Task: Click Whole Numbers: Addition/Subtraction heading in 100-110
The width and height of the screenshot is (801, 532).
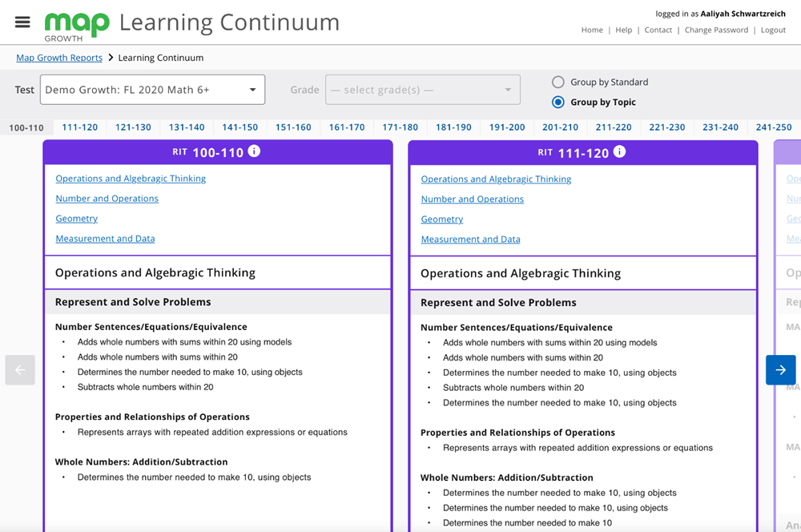Action: [142, 462]
